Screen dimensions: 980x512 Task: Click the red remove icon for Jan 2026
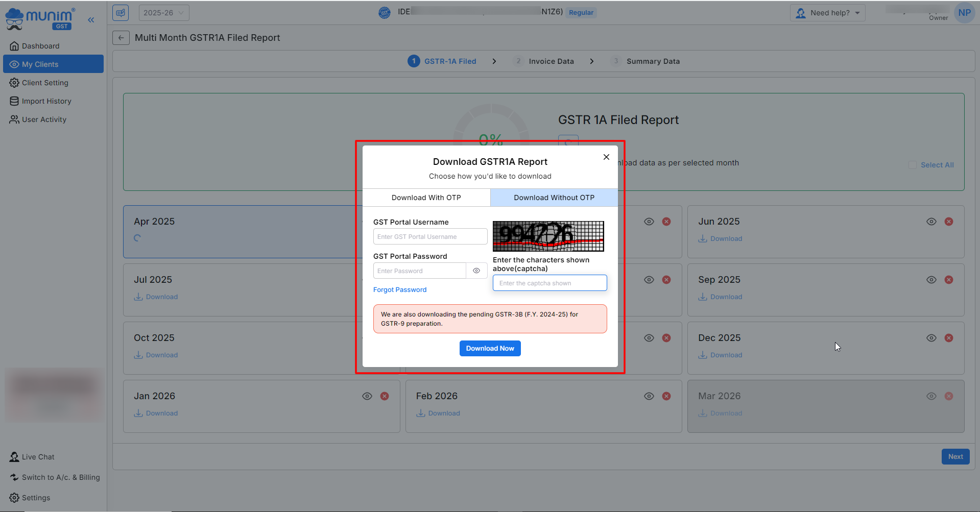(385, 396)
